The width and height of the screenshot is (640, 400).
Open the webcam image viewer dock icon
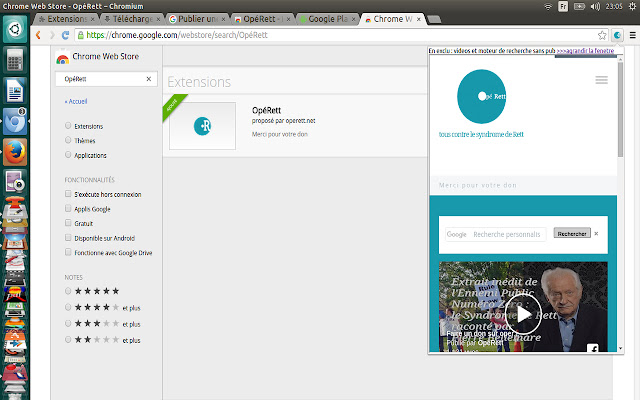click(15, 182)
